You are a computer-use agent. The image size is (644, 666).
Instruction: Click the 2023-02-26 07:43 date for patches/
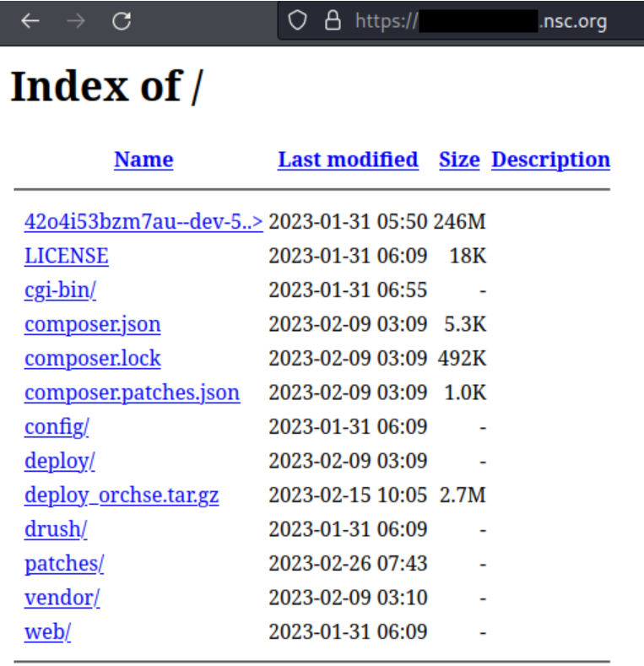point(348,564)
